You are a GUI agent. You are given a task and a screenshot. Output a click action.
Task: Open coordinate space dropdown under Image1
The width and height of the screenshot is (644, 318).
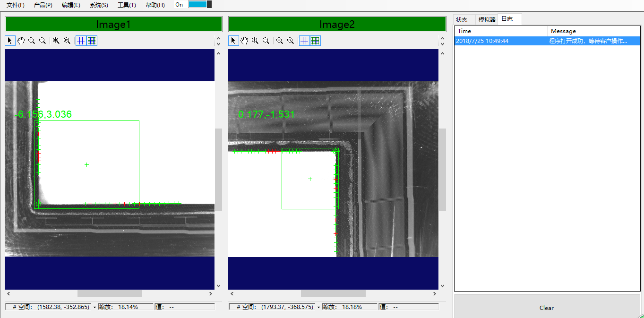(x=94, y=307)
